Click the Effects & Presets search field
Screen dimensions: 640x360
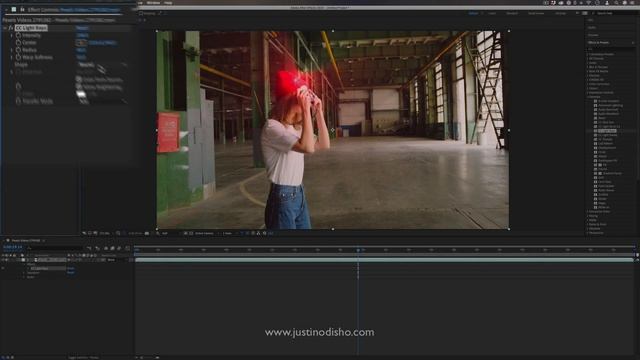pos(611,49)
